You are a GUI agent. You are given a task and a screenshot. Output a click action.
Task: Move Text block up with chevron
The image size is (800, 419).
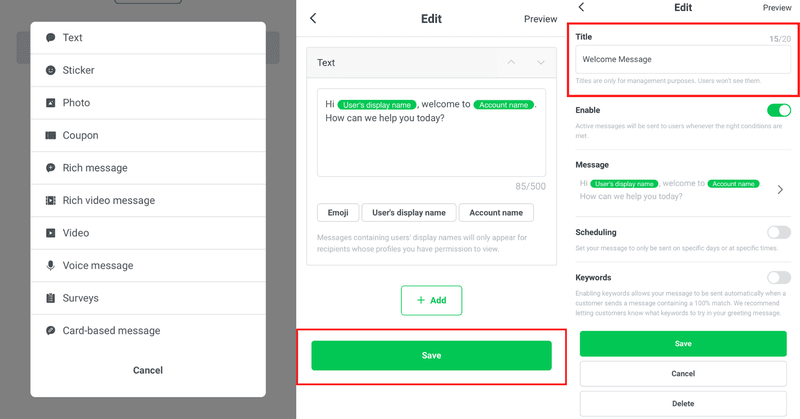click(x=511, y=63)
